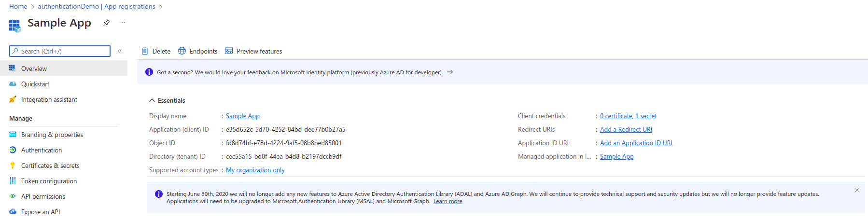Click the Branding & properties icon
Image resolution: width=868 pixels, height=220 pixels.
click(x=13, y=135)
